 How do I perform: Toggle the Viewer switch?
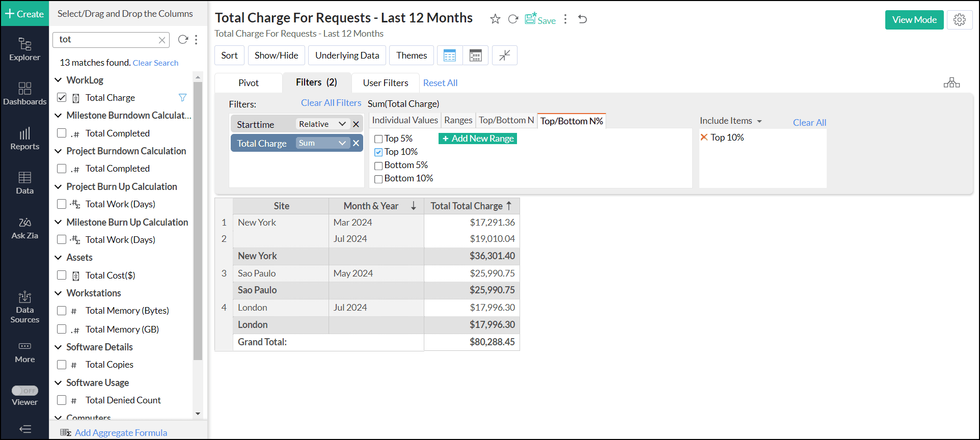click(x=25, y=391)
